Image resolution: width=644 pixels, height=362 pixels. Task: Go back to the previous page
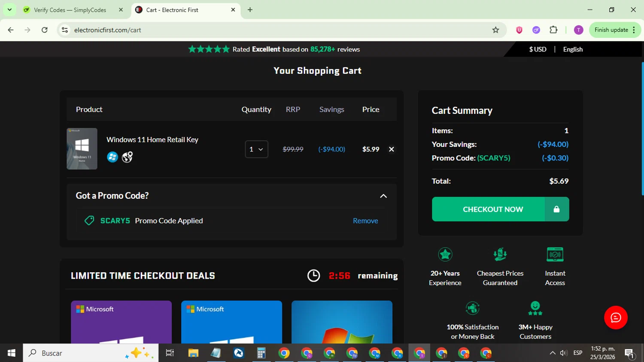tap(11, 30)
